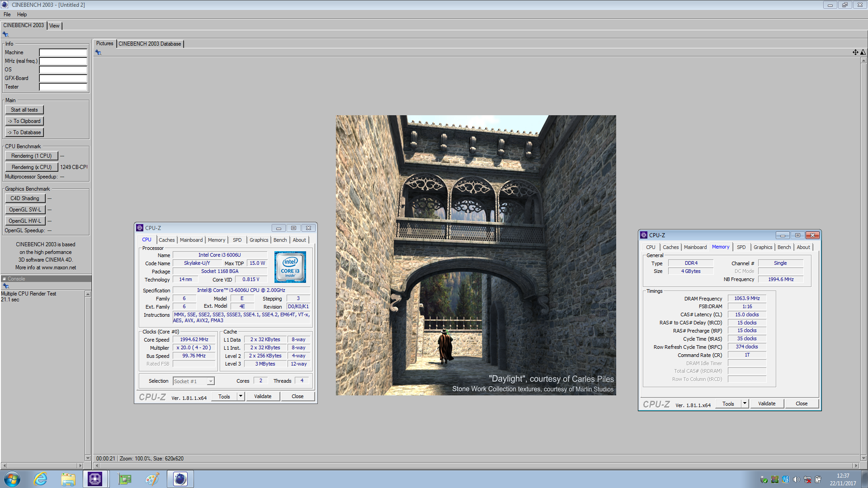Open the green monitor app on the taskbar
868x488 pixels.
124,479
